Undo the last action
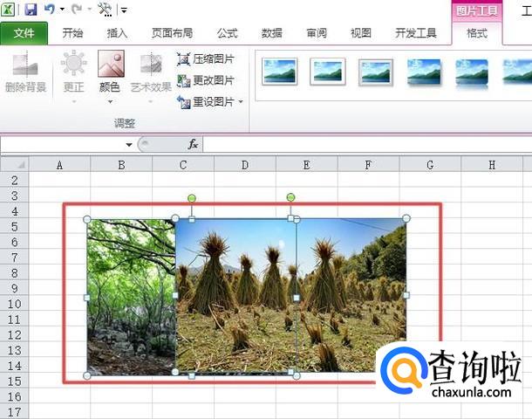532x419 pixels. tap(50, 9)
